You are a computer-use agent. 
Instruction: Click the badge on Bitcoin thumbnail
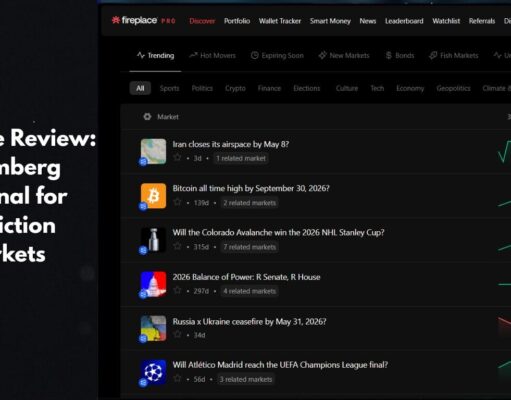click(x=143, y=206)
